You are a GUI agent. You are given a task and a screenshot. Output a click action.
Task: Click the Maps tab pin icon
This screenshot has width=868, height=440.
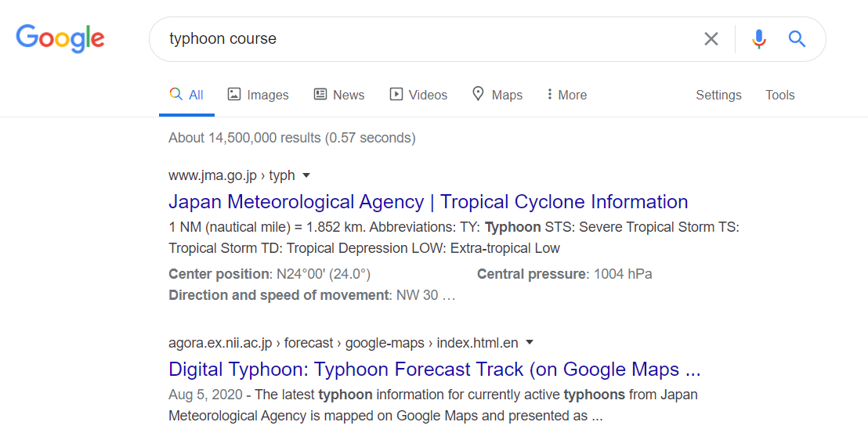[478, 94]
